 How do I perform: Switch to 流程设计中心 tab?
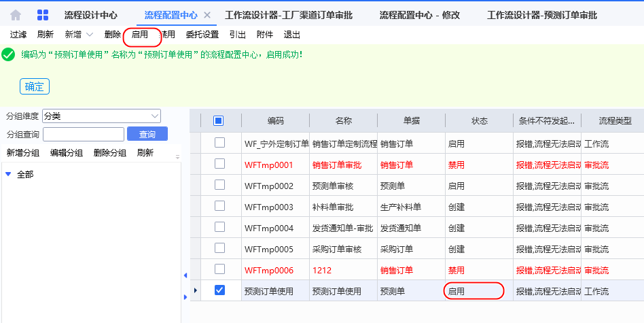pyautogui.click(x=90, y=15)
